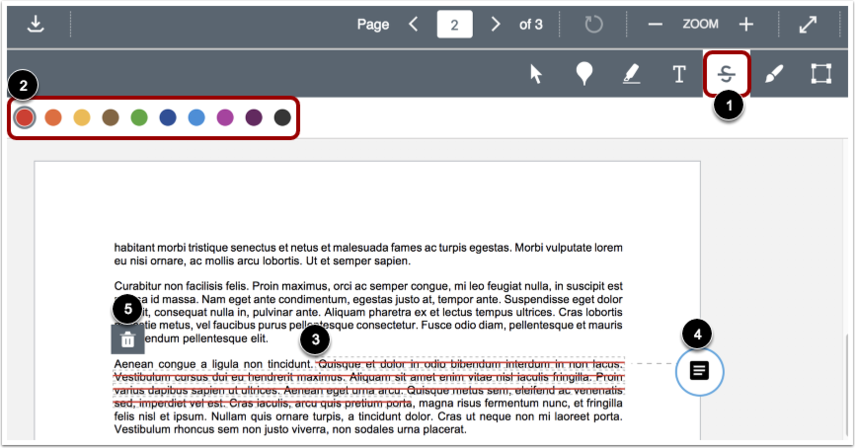Click the 'Page' label in the toolbar

pyautogui.click(x=373, y=25)
